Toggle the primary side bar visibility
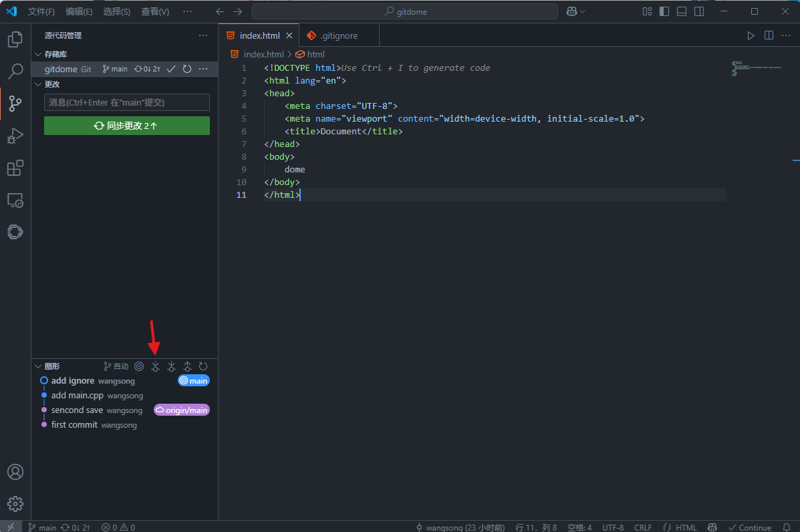This screenshot has height=532, width=800. pyautogui.click(x=664, y=11)
